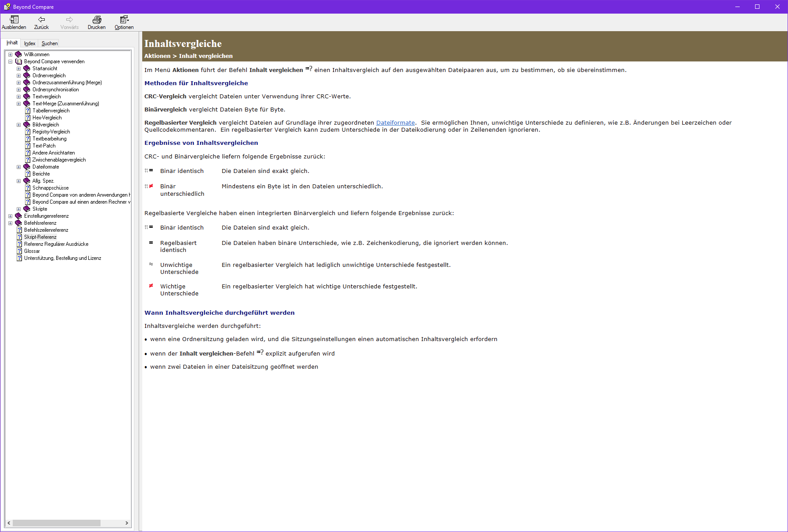Click the Startansicht book icon
Screen dimensions: 788x532
(x=27, y=68)
